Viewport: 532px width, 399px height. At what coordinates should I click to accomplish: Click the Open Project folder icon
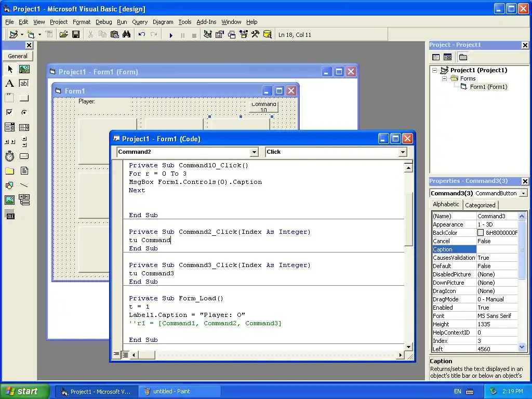pyautogui.click(x=63, y=35)
